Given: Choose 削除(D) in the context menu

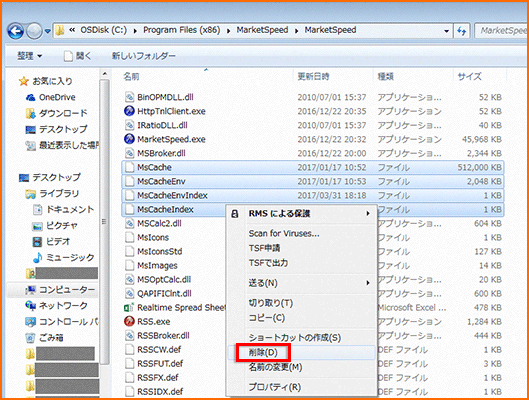Looking at the screenshot, I should pyautogui.click(x=301, y=353).
